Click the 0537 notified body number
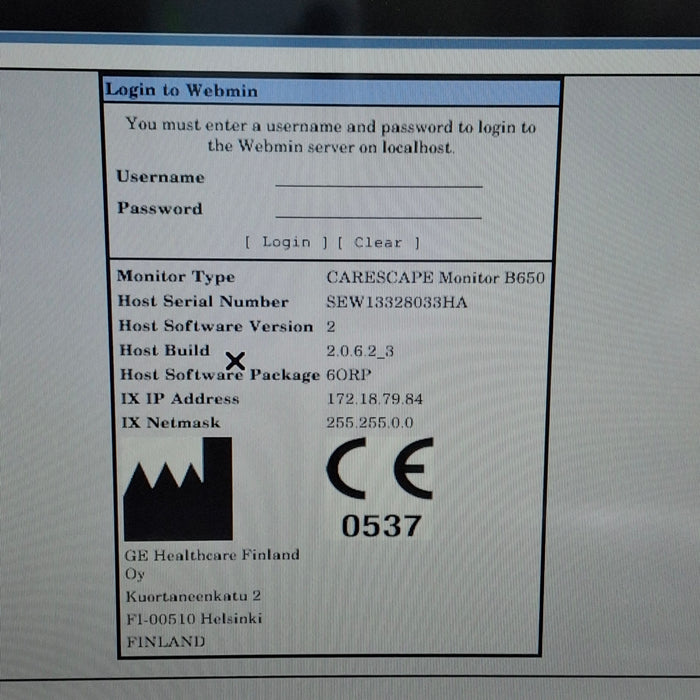The width and height of the screenshot is (700, 700). [381, 525]
